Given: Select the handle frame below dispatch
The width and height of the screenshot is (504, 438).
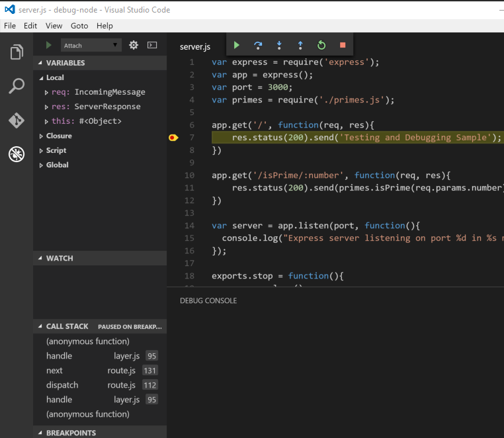Looking at the screenshot, I should pyautogui.click(x=100, y=400).
